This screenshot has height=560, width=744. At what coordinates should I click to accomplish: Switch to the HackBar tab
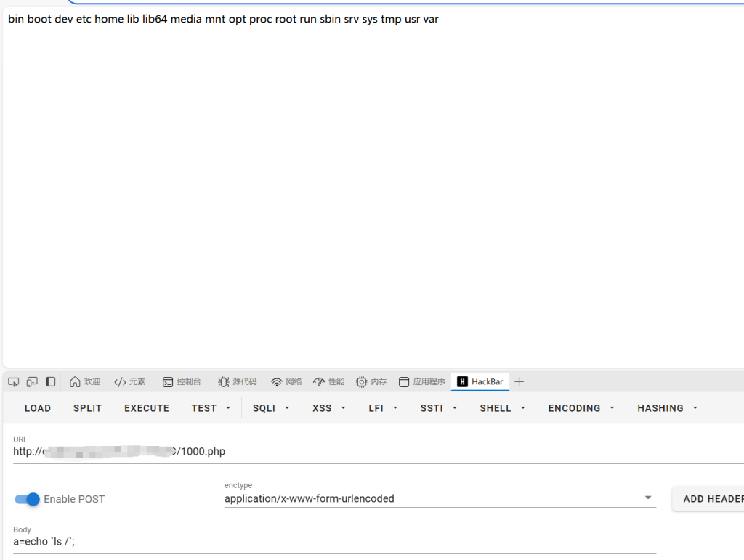480,382
